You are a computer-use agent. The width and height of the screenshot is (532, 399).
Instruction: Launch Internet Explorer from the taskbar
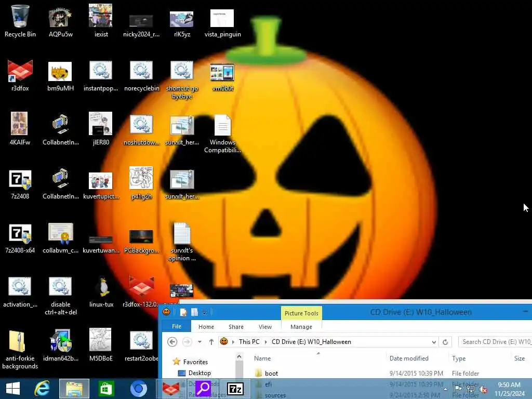click(42, 389)
